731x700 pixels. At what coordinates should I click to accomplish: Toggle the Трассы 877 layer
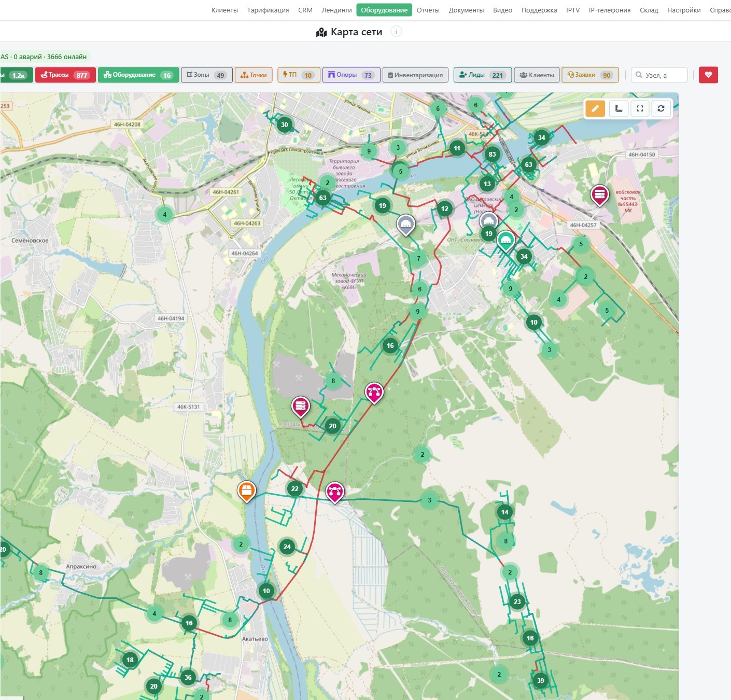click(x=65, y=75)
